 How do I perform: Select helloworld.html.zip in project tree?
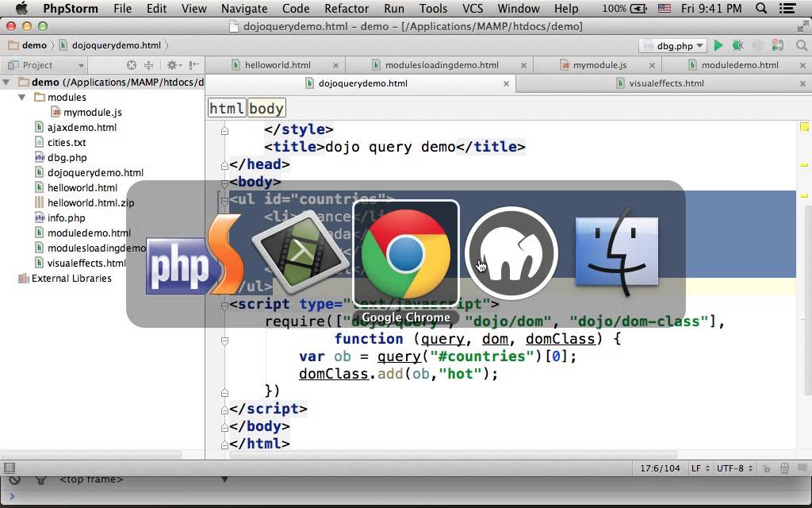coord(90,202)
